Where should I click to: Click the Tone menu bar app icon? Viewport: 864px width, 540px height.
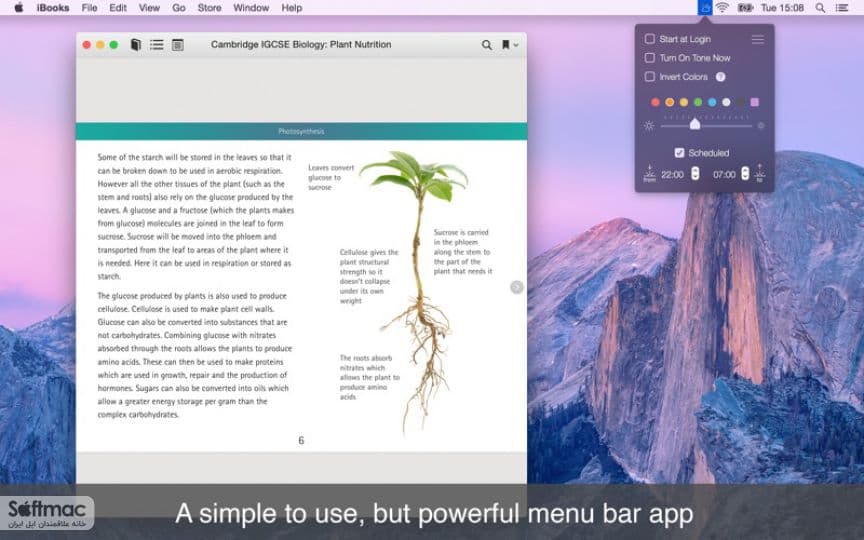point(705,8)
